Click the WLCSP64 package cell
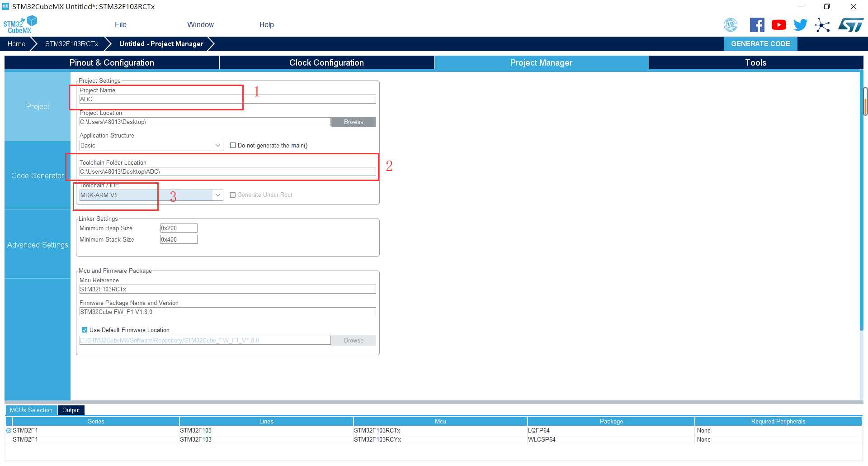Image resolution: width=868 pixels, height=466 pixels. [x=611, y=439]
